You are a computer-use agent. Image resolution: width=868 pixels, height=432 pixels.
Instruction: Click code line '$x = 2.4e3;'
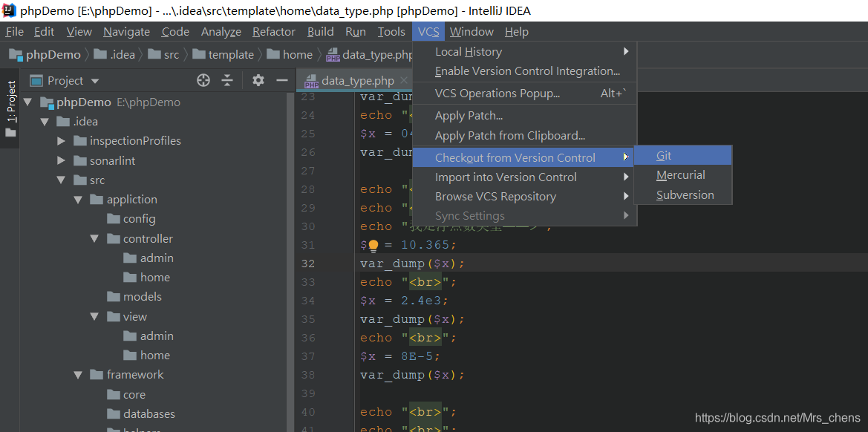[403, 301]
